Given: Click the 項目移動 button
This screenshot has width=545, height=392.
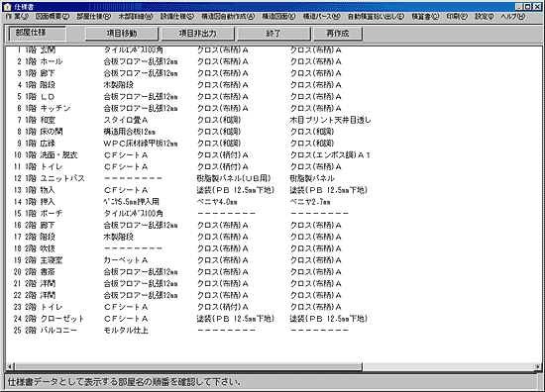Looking at the screenshot, I should pos(122,34).
